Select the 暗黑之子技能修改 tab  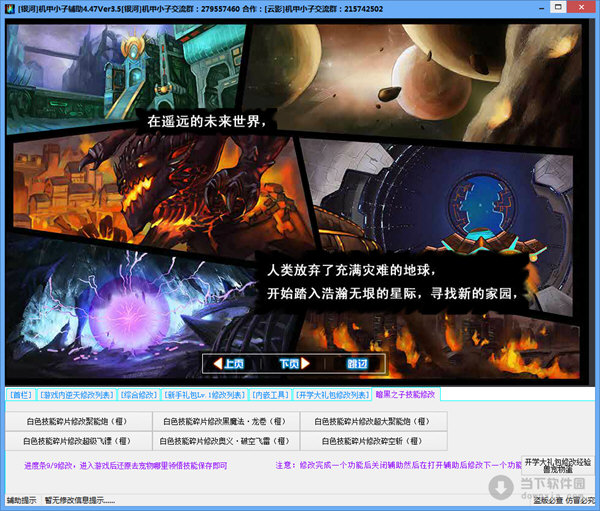click(x=406, y=394)
